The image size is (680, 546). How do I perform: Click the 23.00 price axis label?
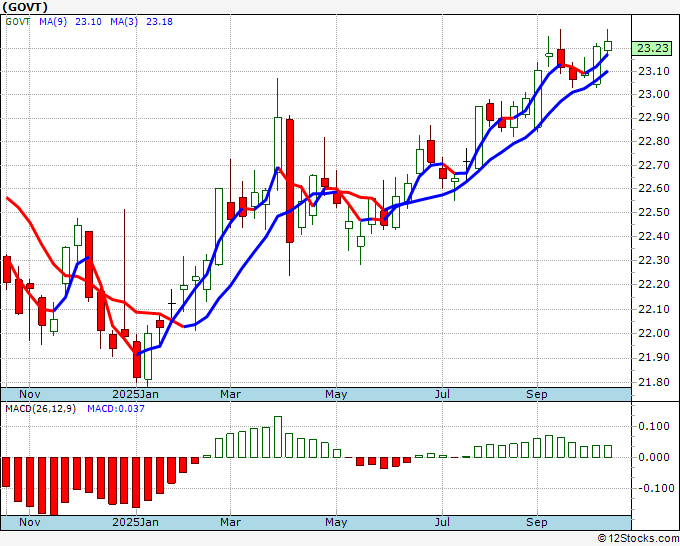(654, 95)
